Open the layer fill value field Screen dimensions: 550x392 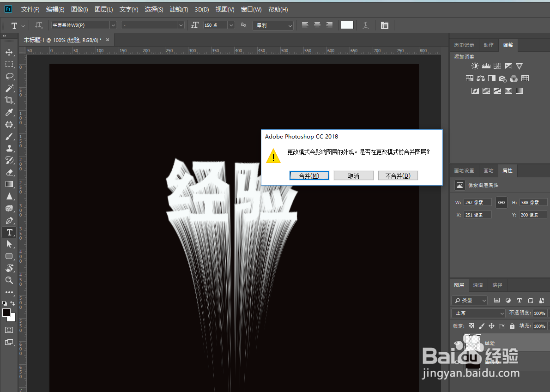pyautogui.click(x=540, y=326)
